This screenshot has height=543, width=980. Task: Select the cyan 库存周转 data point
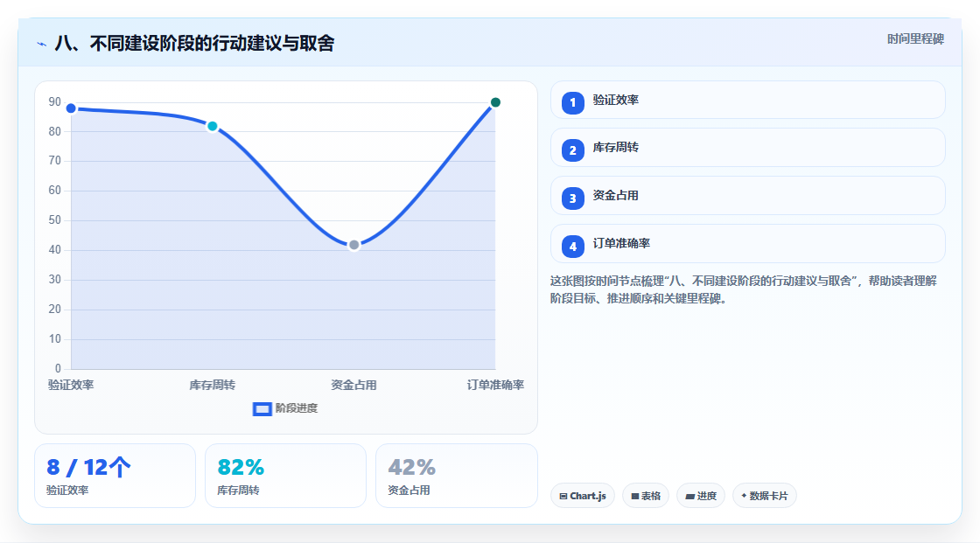pyautogui.click(x=213, y=126)
